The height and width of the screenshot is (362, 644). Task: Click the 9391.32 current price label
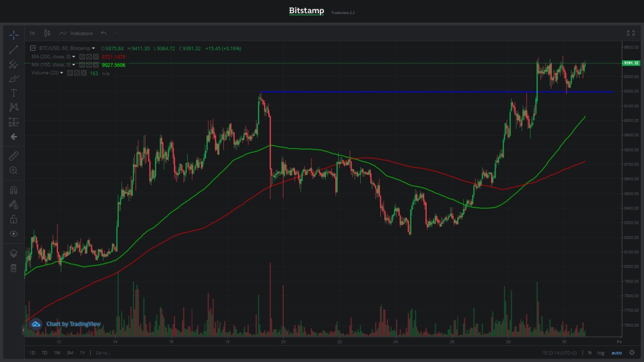click(631, 63)
